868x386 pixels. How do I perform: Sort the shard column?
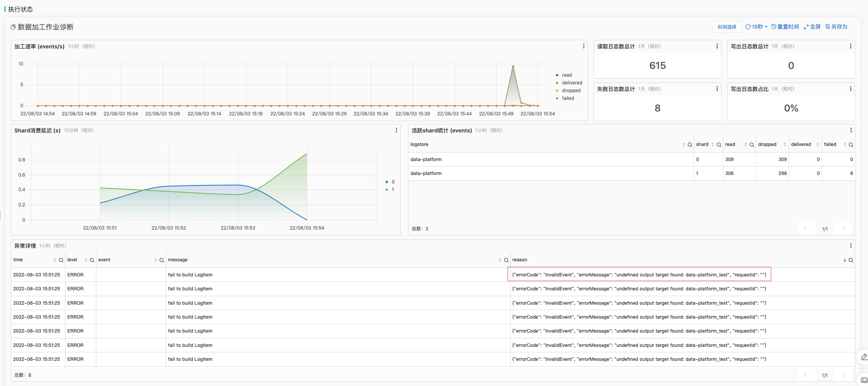pos(713,144)
